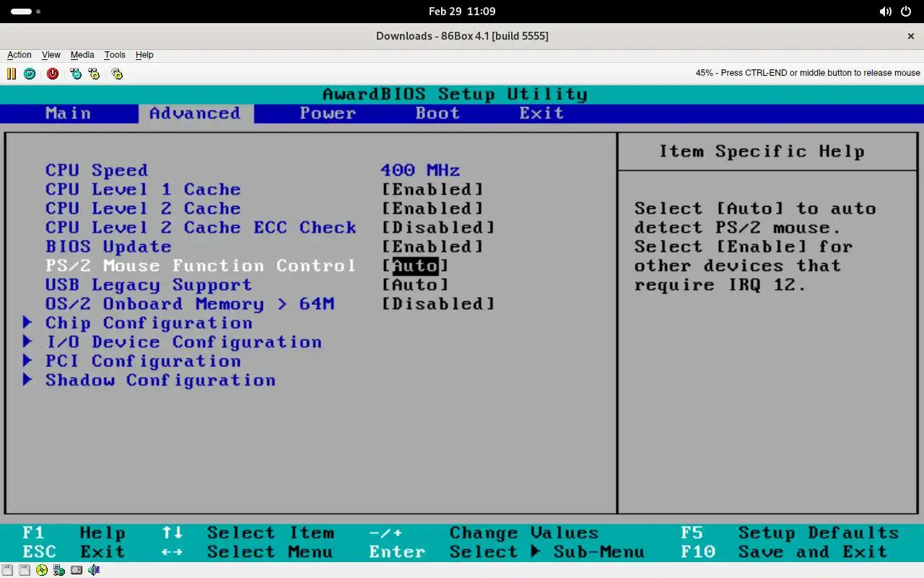
Task: Open the clock showing Feb 29 11:09
Action: coord(462,12)
